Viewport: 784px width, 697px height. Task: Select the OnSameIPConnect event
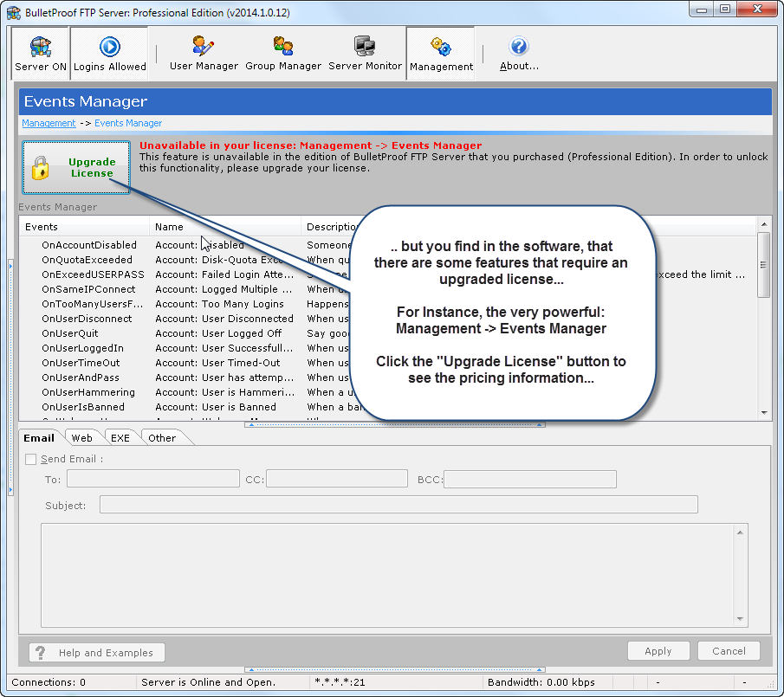[88, 289]
